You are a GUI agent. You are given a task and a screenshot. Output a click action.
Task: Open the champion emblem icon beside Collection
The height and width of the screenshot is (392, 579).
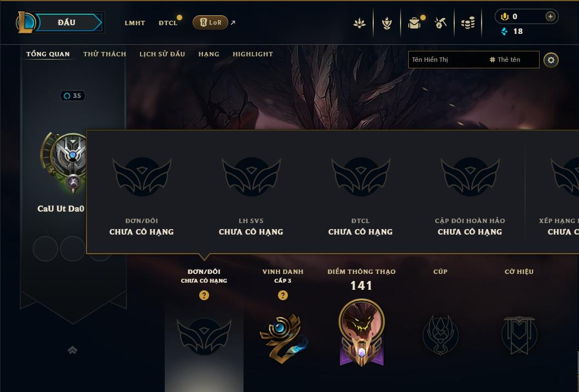point(386,23)
